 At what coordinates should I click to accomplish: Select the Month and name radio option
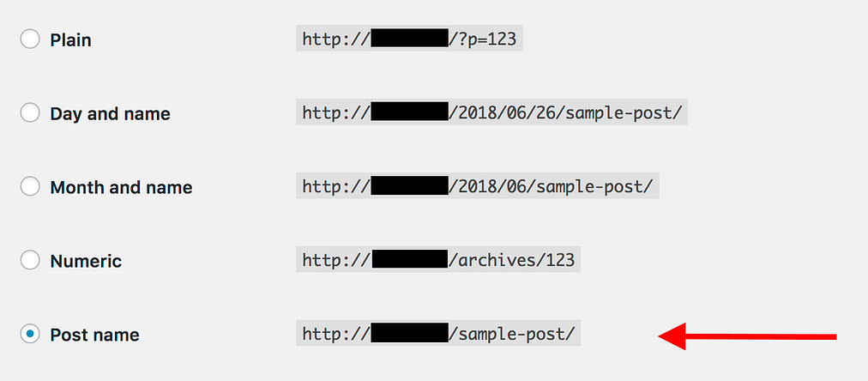point(30,186)
